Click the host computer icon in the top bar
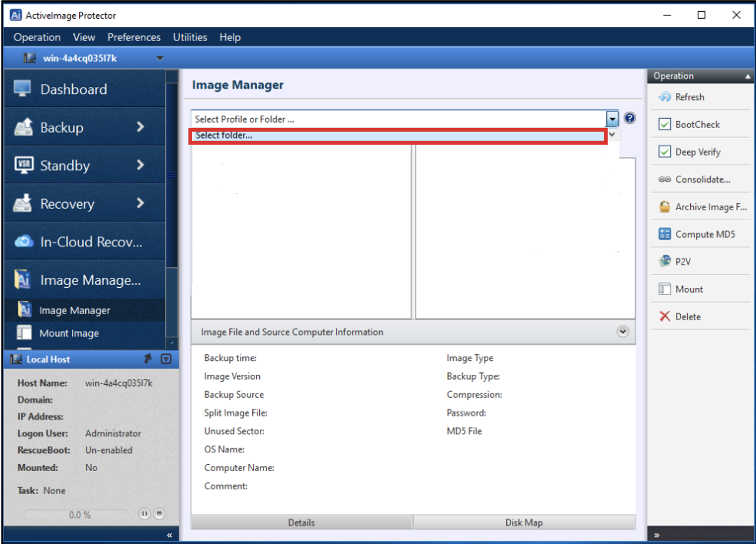The image size is (756, 544). pos(30,58)
